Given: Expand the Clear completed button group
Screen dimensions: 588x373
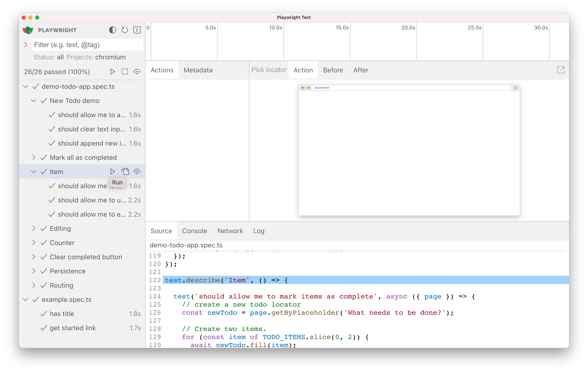Looking at the screenshot, I should [x=34, y=257].
